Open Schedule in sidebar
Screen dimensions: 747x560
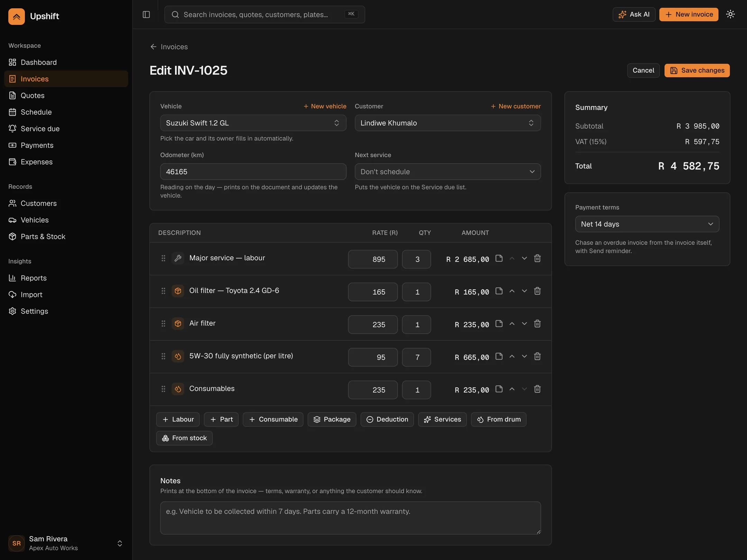tap(66, 112)
